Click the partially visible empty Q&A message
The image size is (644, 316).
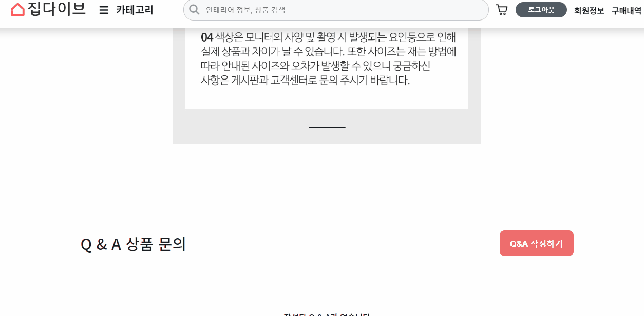[327, 314]
